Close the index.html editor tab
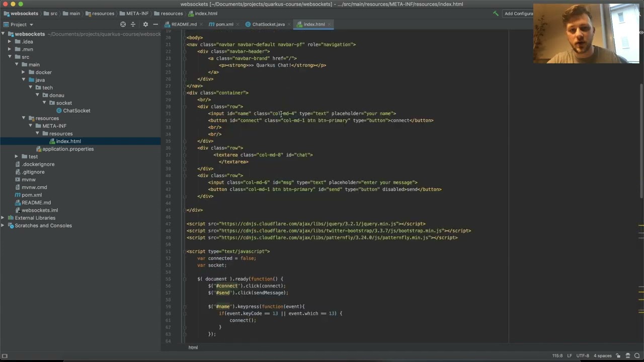The image size is (644, 362). click(x=330, y=24)
